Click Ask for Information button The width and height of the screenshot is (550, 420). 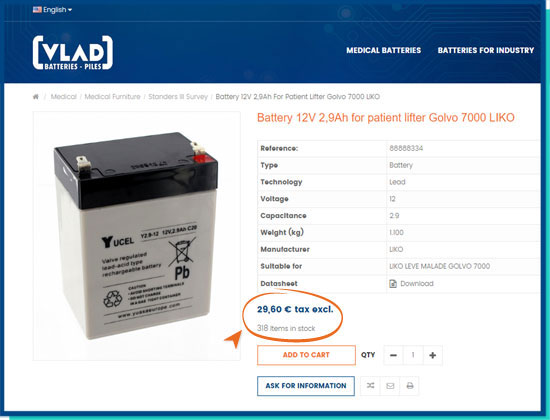[x=306, y=386]
